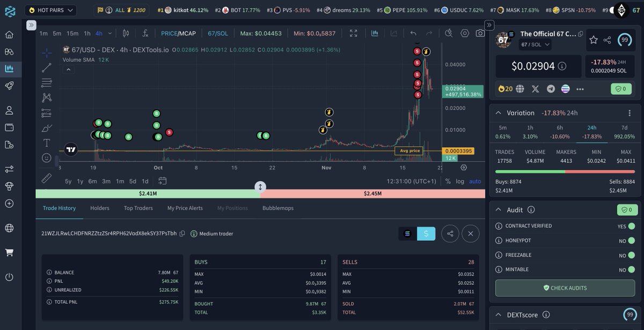Select the brush drawing tool

[x=47, y=128]
